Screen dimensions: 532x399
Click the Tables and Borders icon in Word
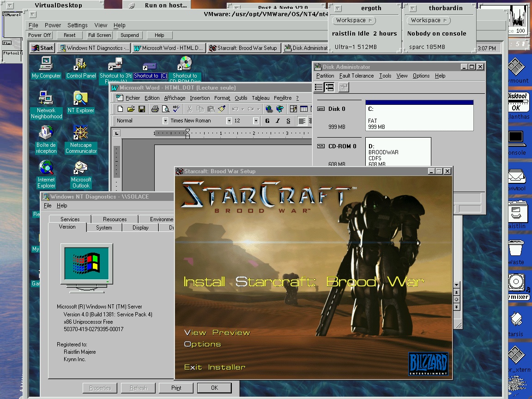point(294,109)
